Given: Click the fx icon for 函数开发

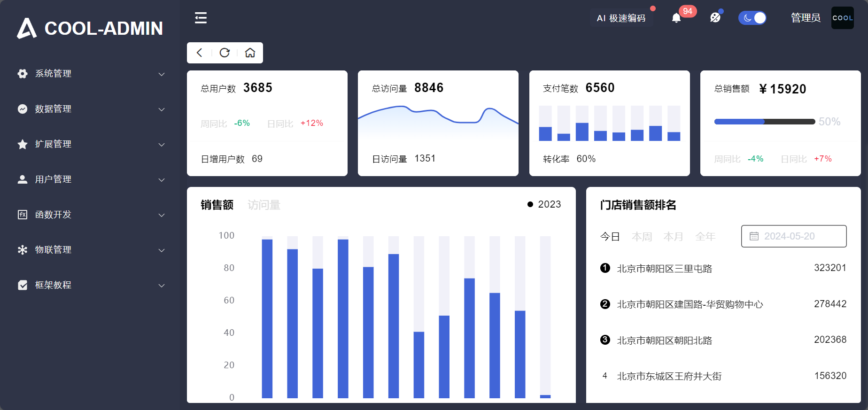Looking at the screenshot, I should pos(23,215).
